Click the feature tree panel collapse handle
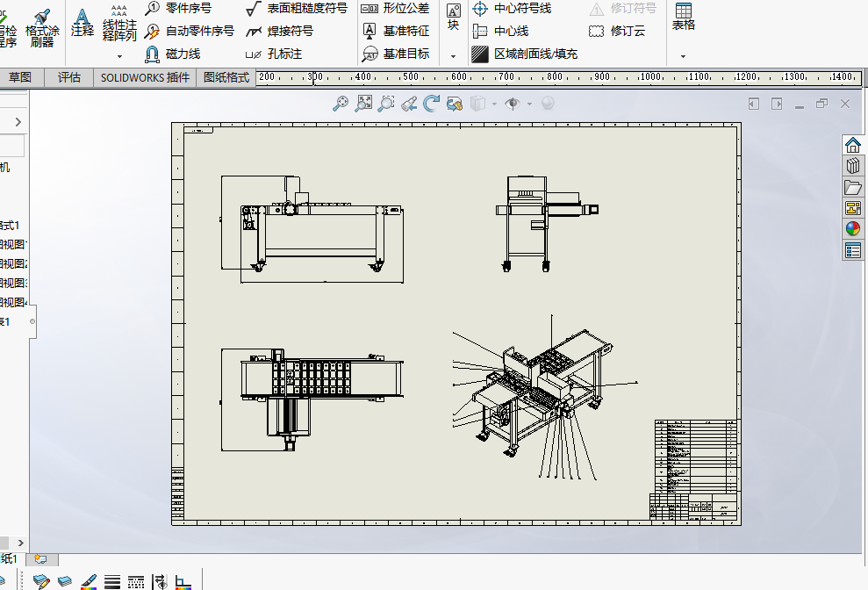Image resolution: width=868 pixels, height=590 pixels. click(x=32, y=321)
